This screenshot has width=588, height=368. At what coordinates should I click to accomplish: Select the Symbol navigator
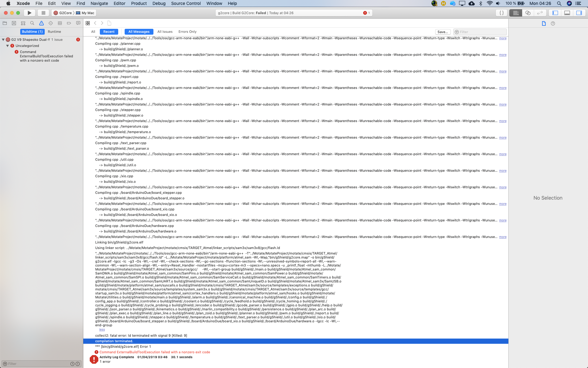pyautogui.click(x=23, y=23)
